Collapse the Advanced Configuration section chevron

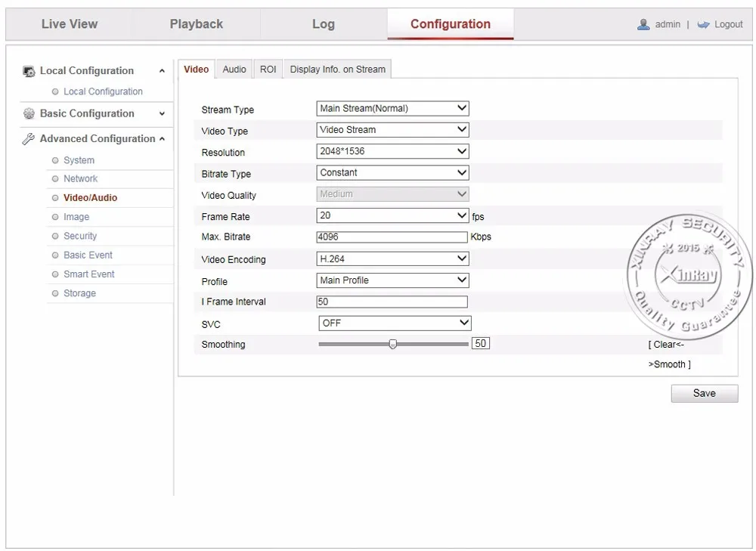pyautogui.click(x=162, y=139)
